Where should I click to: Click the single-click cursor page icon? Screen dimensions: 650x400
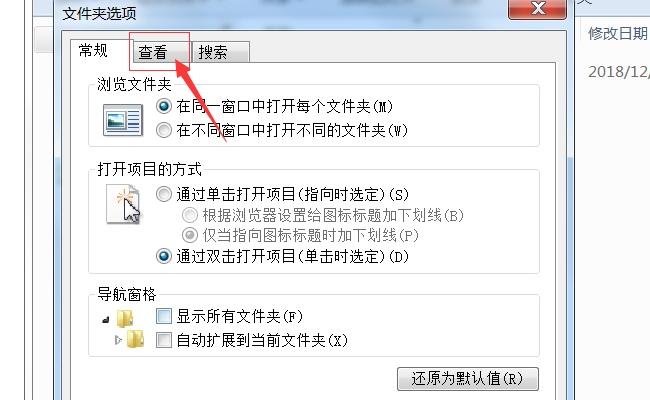point(123,204)
